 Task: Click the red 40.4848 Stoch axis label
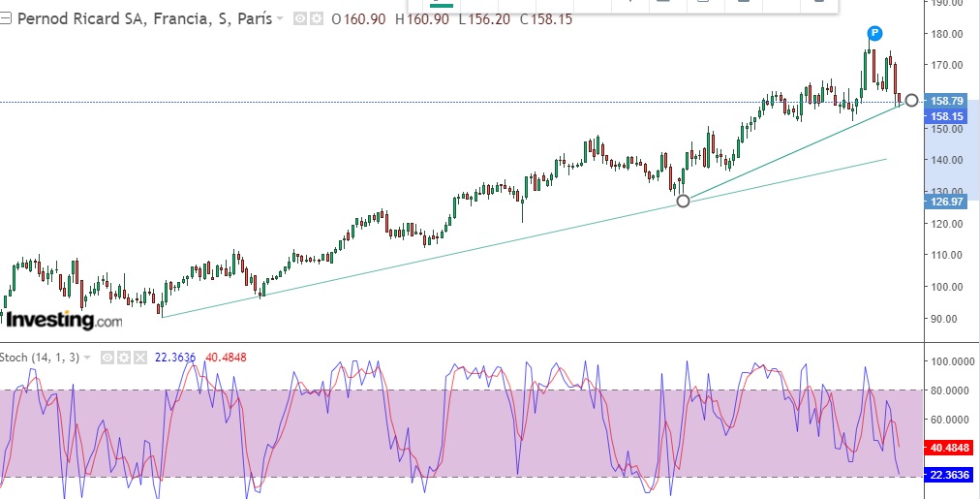click(x=949, y=448)
